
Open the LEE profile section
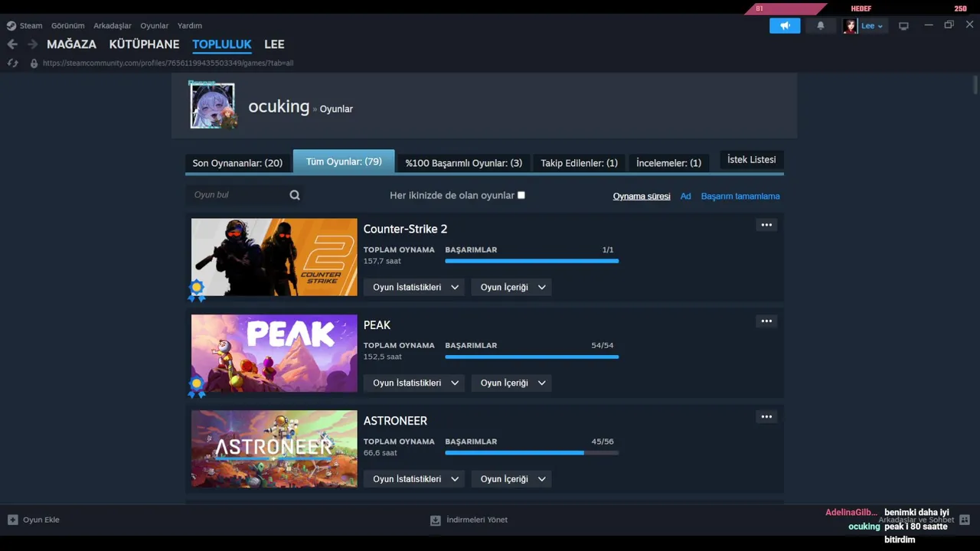tap(274, 44)
